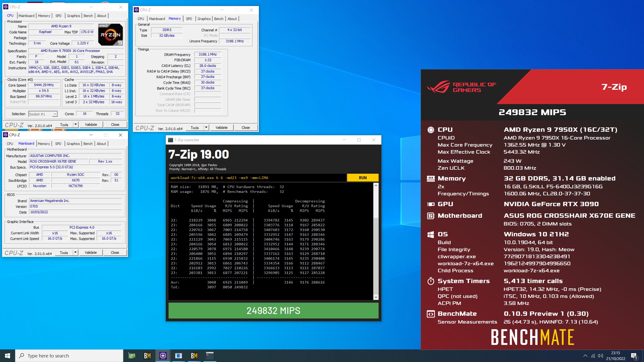This screenshot has height=362, width=644.
Task: Open the console window taskbar icon
Action: (210, 356)
